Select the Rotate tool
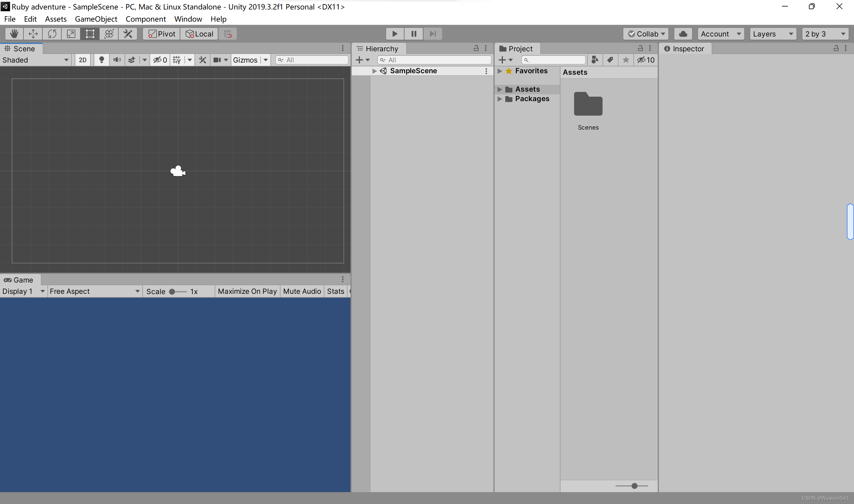This screenshot has height=504, width=854. 52,34
